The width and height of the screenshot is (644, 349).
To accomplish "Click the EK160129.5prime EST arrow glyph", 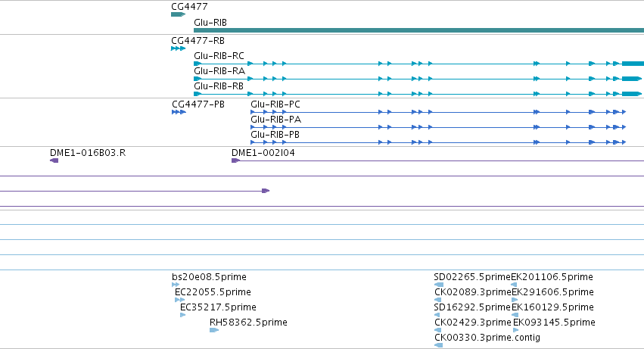I will tap(515, 315).
